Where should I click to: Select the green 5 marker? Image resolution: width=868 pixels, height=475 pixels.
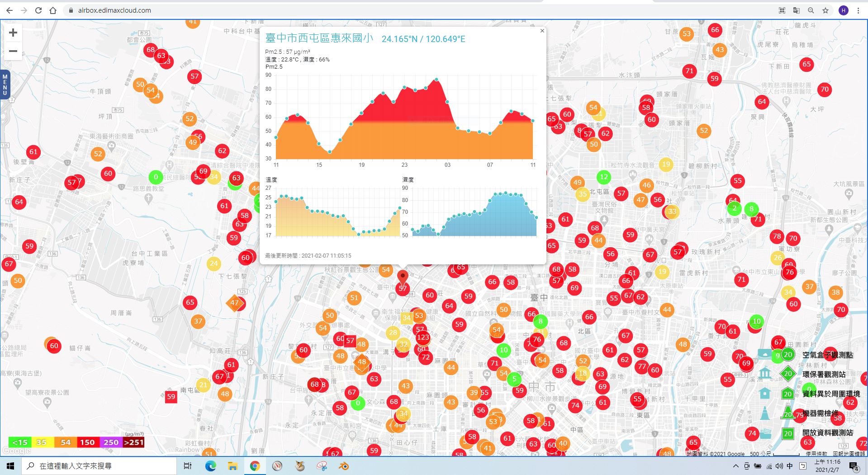514,379
